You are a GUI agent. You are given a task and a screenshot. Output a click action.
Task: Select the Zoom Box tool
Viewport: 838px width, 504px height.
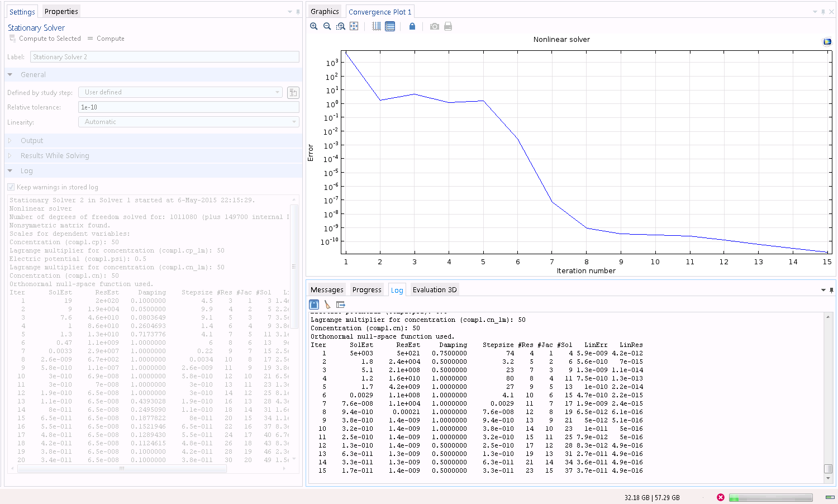[x=341, y=26]
